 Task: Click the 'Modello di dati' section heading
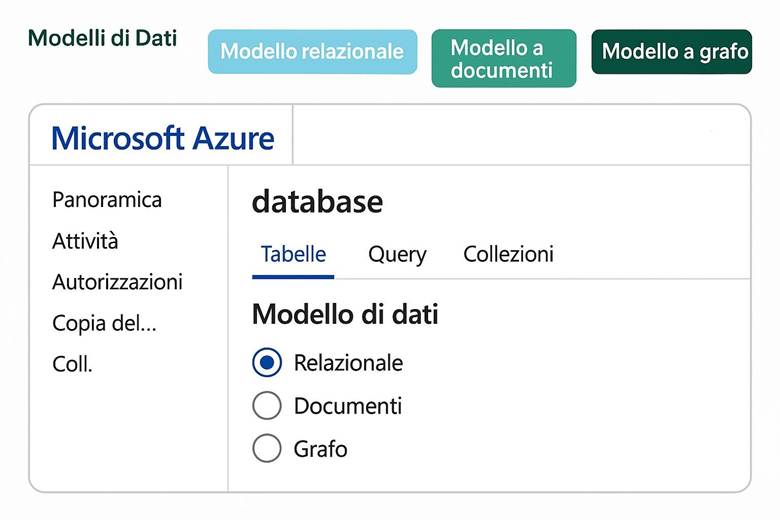tap(345, 314)
